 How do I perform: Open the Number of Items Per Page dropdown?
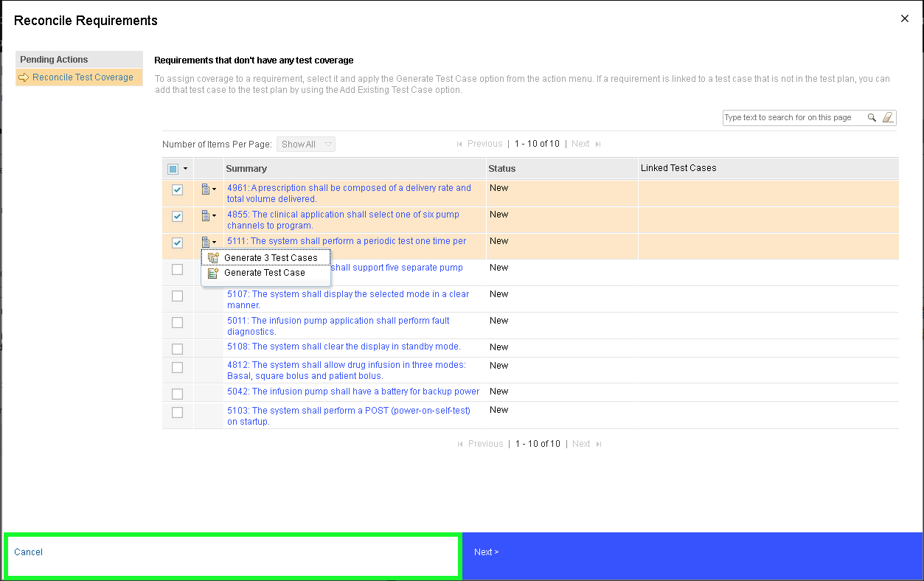click(305, 145)
